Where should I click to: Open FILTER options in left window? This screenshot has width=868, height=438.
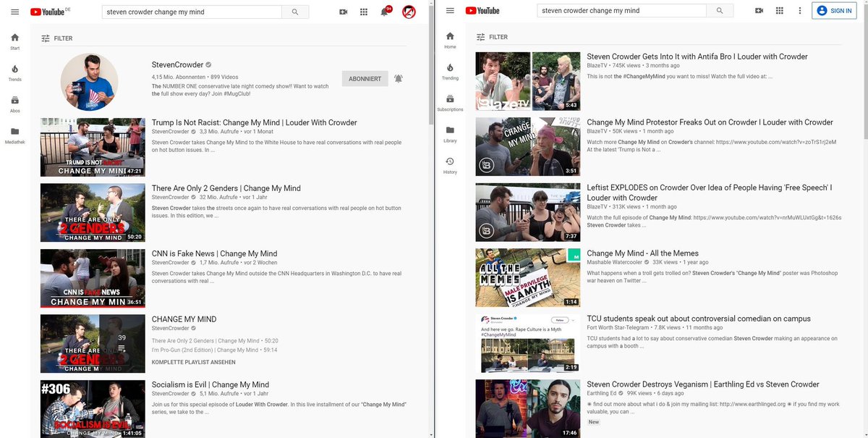click(x=56, y=38)
